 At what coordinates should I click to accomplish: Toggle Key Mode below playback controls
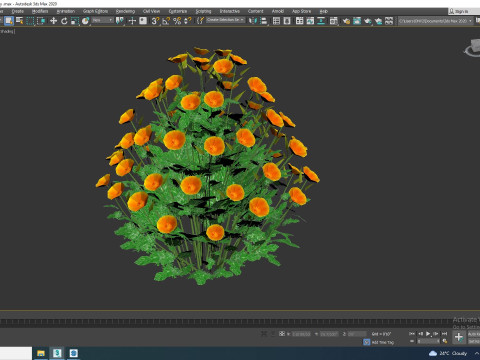click(412, 341)
